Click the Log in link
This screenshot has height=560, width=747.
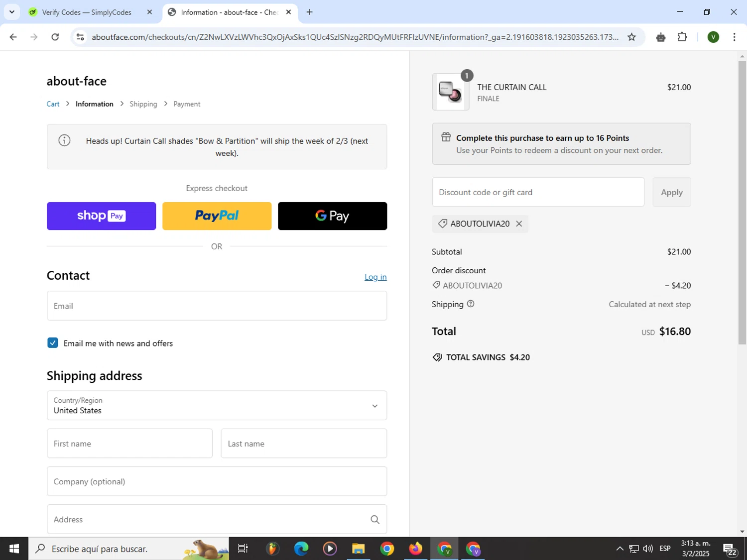(375, 277)
